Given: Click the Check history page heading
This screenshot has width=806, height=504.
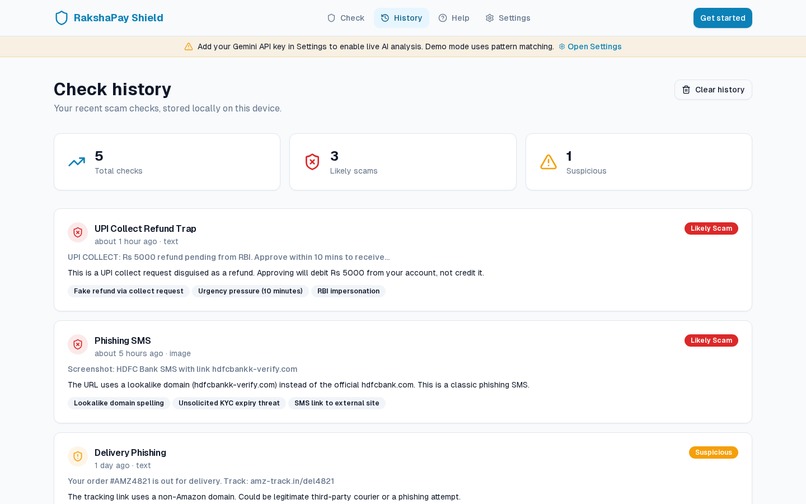Looking at the screenshot, I should [x=113, y=89].
